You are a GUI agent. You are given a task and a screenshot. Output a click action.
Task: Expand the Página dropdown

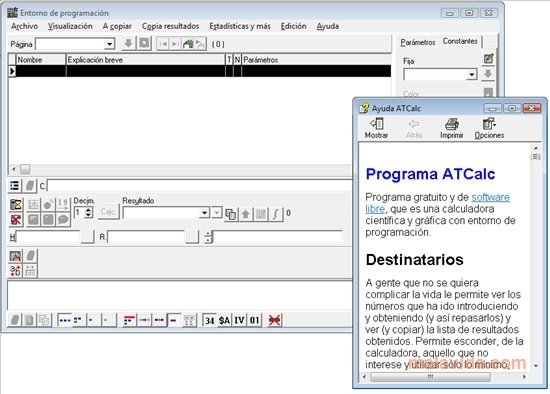[110, 44]
